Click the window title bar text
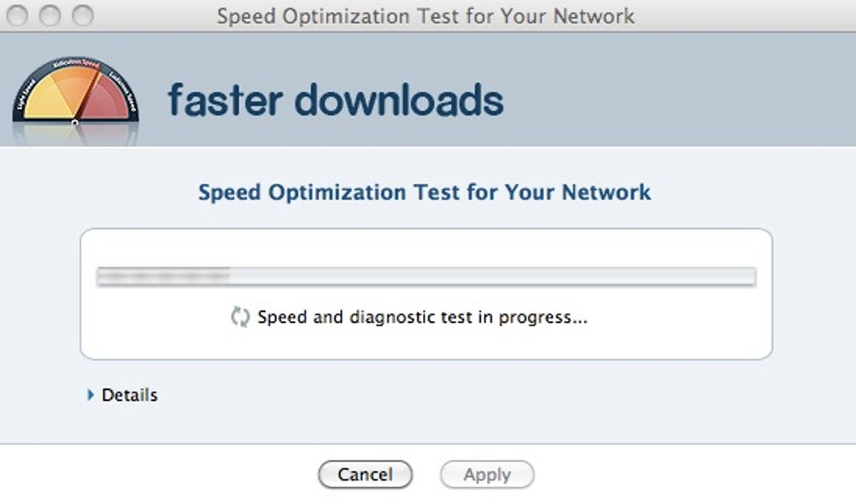Screen dimensions: 856x504 425,16
